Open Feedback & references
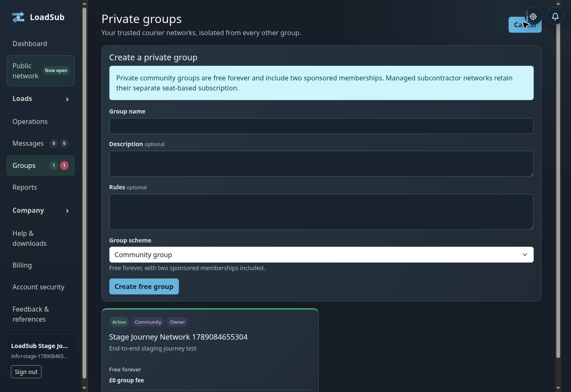The width and height of the screenshot is (571, 392). [41, 314]
